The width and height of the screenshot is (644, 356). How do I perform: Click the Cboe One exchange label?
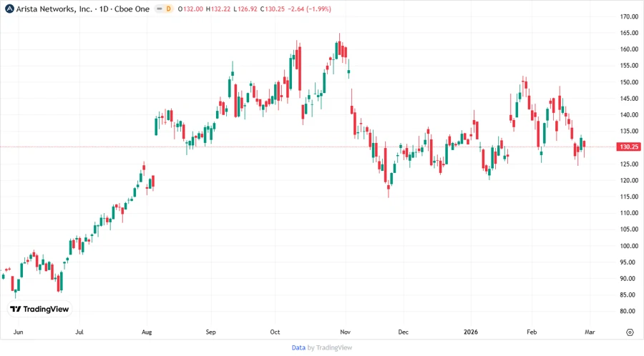[132, 9]
